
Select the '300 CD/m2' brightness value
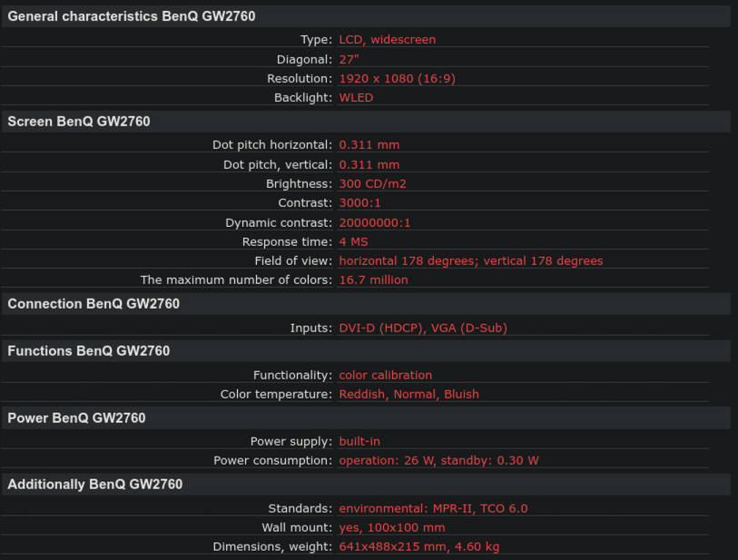click(x=373, y=184)
